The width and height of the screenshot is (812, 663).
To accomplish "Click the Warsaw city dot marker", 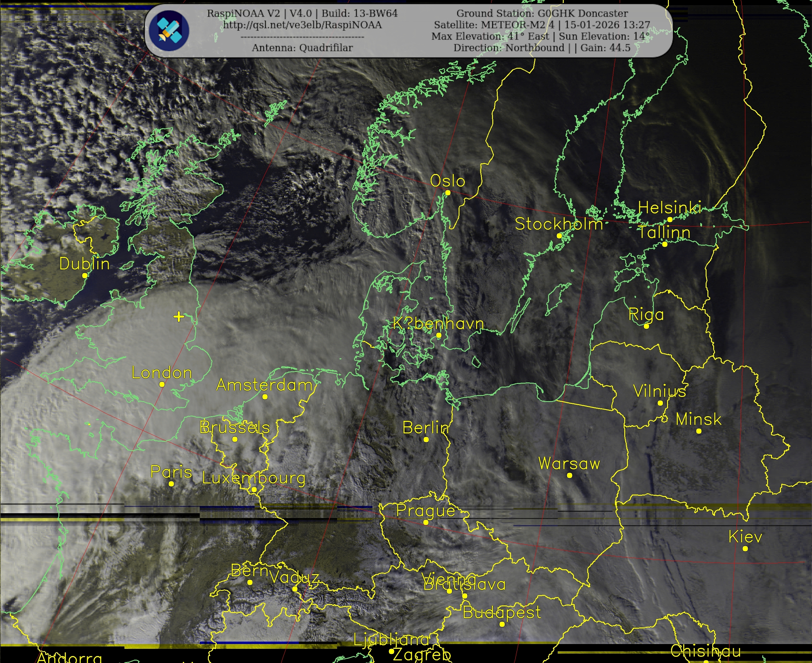I will coord(569,475).
